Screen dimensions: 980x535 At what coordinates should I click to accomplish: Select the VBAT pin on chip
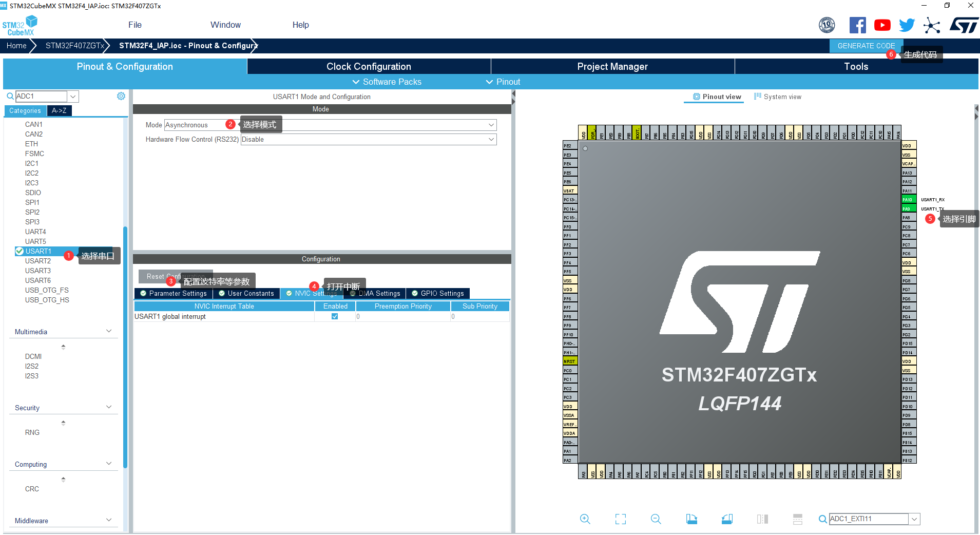pyautogui.click(x=570, y=191)
